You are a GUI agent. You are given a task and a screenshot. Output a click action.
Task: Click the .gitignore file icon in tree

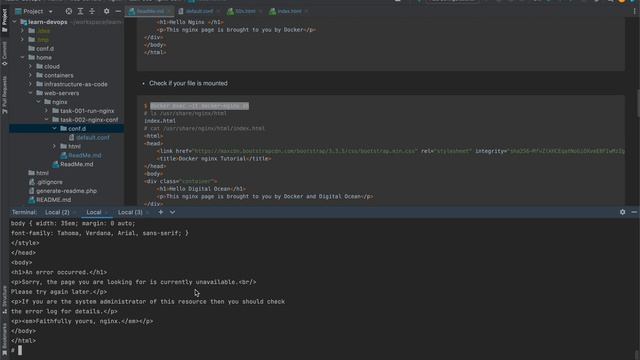(31, 182)
